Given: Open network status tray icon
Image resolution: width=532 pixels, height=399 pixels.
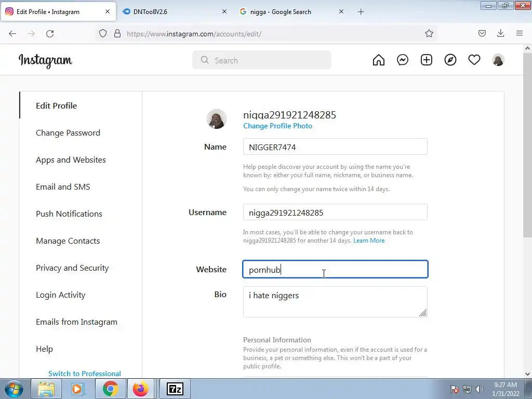Looking at the screenshot, I should (467, 389).
